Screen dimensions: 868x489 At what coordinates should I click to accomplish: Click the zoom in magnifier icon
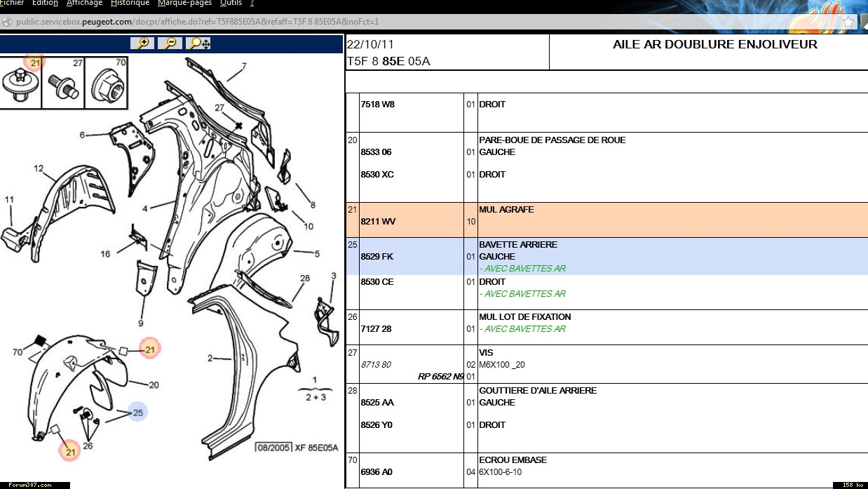(x=142, y=43)
